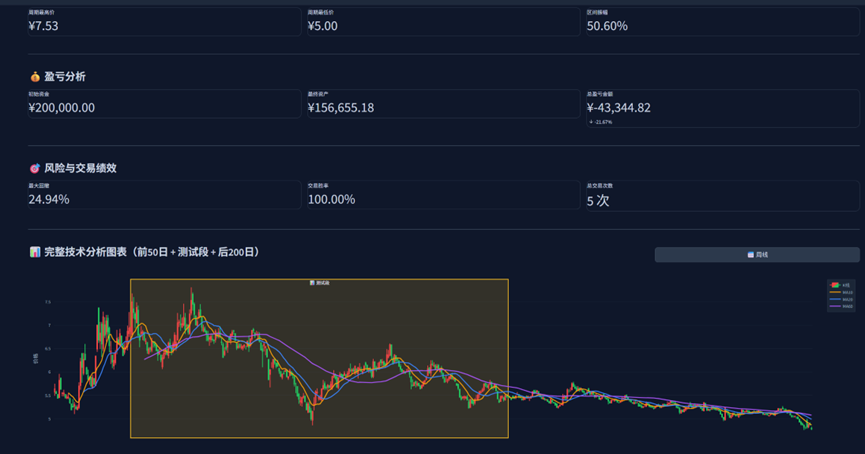Click MA60 purple line legend swatch
This screenshot has height=454, width=865.
click(834, 306)
